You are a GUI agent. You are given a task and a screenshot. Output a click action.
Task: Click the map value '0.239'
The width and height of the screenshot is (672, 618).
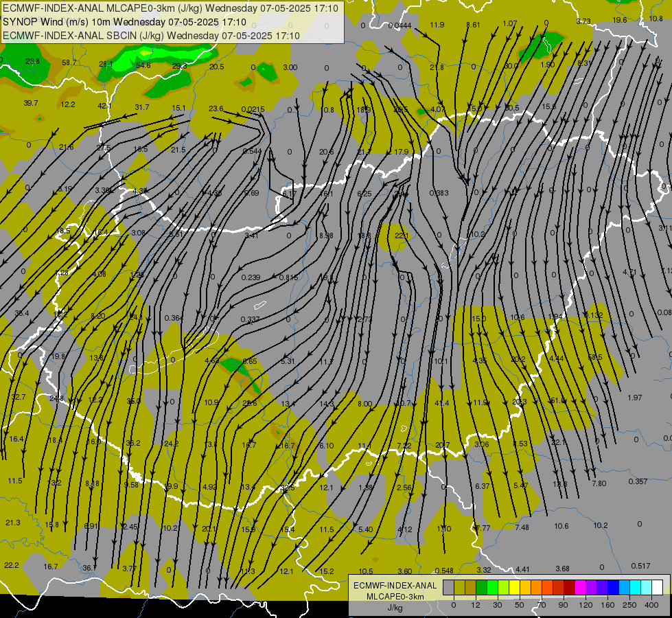[x=251, y=277]
